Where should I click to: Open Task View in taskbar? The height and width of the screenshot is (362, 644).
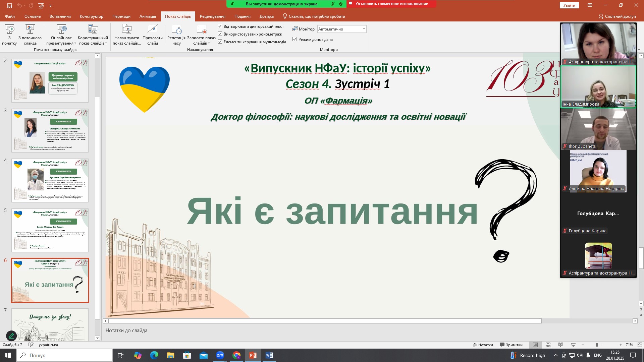(121, 355)
